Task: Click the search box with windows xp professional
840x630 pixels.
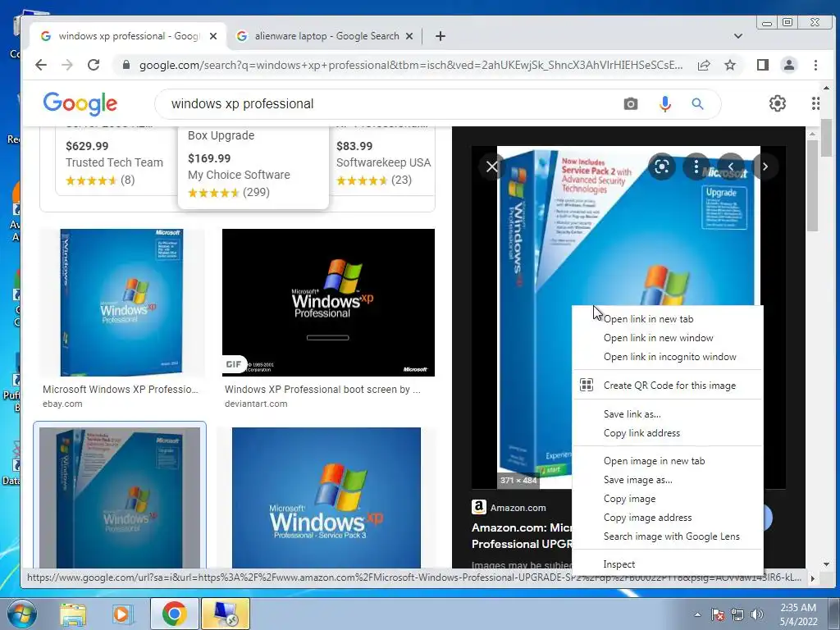Action: click(391, 104)
